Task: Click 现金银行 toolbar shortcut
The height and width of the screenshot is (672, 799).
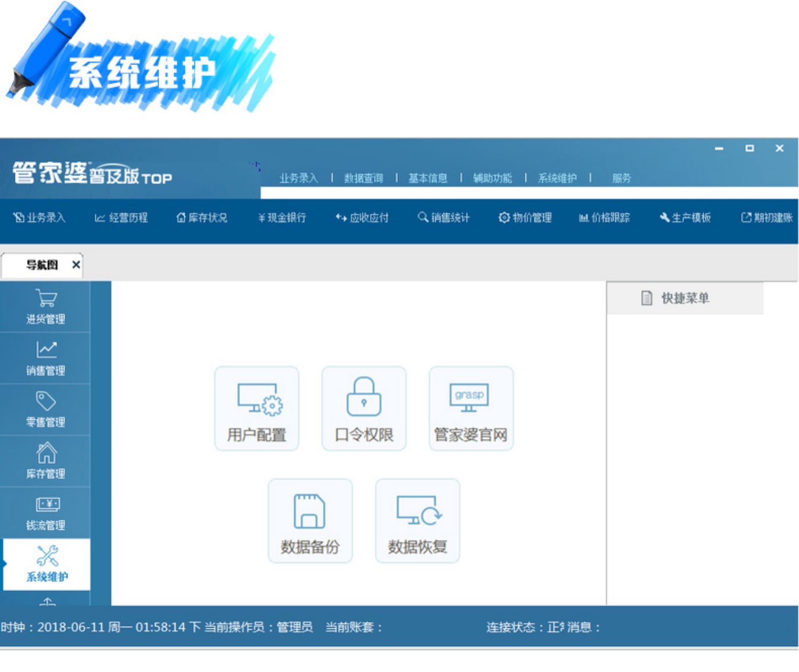Action: (282, 217)
